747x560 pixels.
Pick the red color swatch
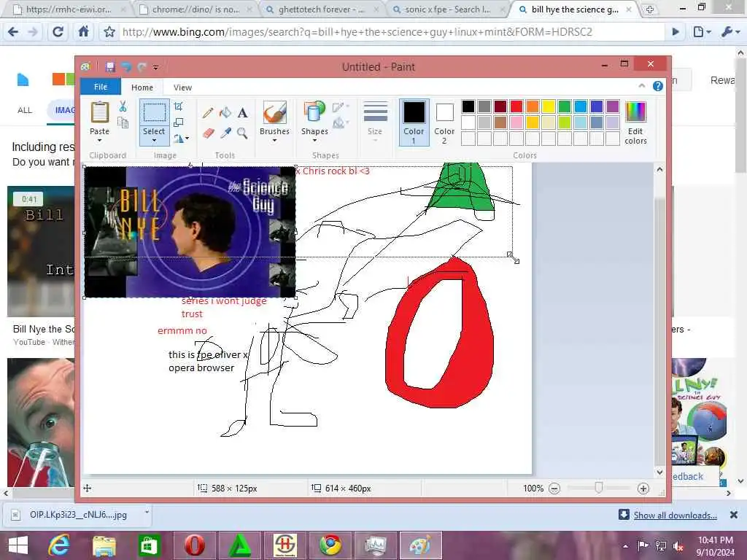tap(516, 106)
